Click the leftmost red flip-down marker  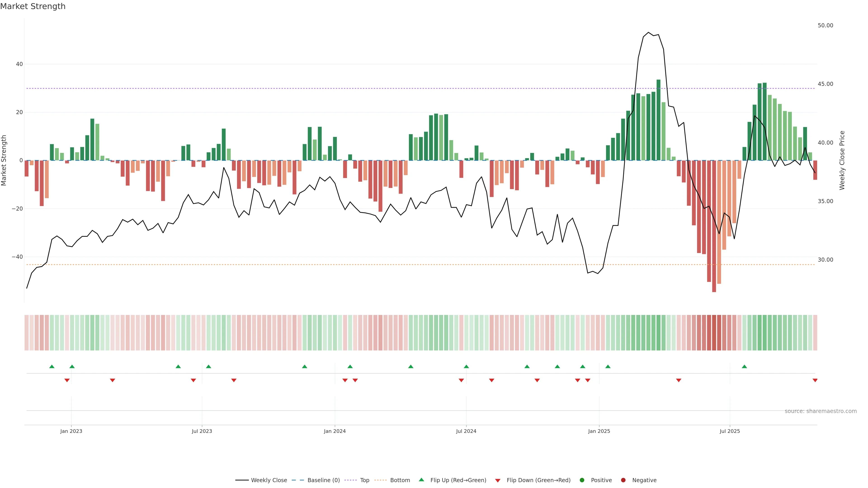click(x=67, y=380)
